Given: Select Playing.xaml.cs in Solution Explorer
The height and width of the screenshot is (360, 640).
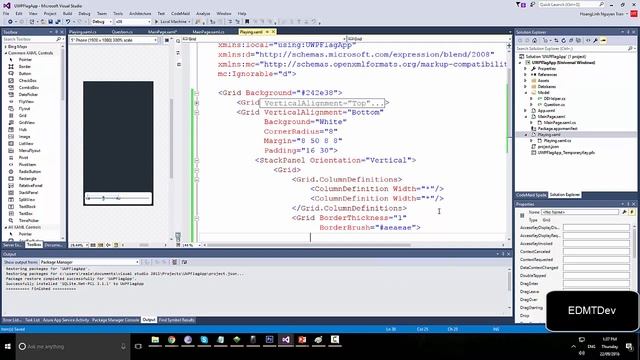Looking at the screenshot, I should click(x=557, y=140).
